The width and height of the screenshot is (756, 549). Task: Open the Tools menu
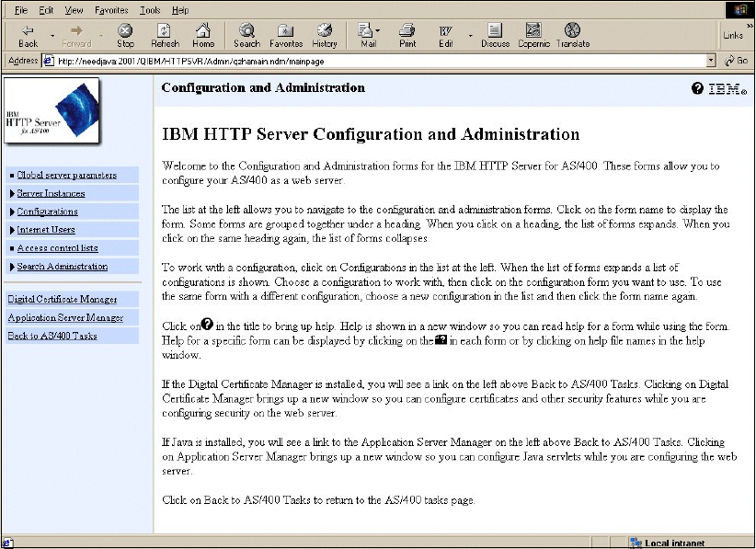(150, 10)
